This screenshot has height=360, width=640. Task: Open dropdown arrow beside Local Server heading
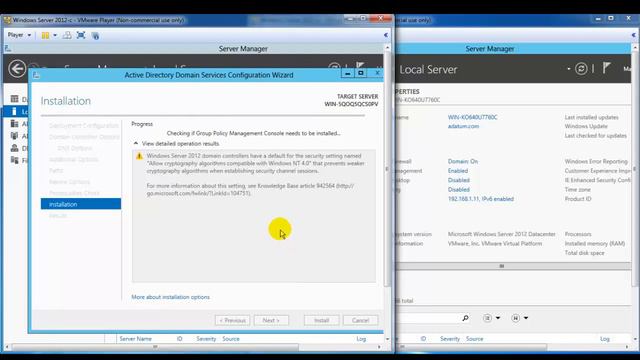click(569, 69)
